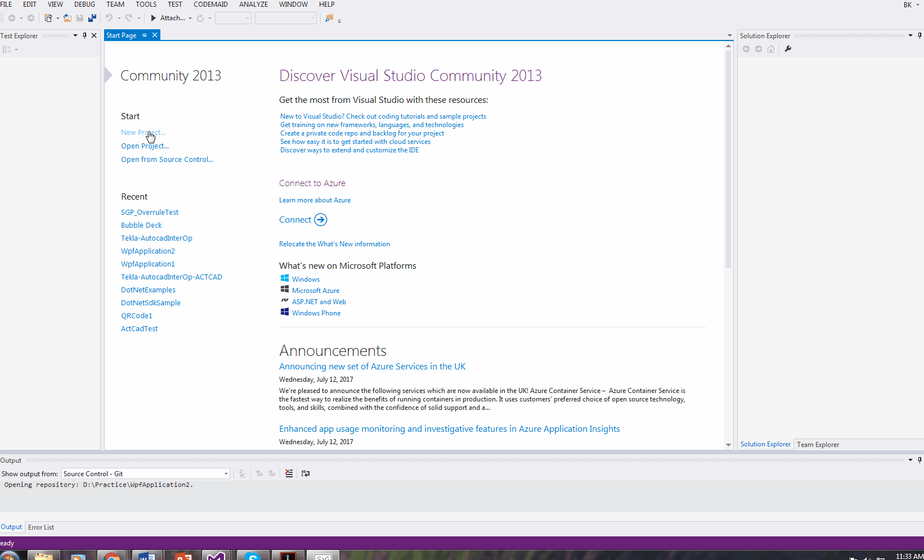Click the Connect arrow circle icon
Image resolution: width=924 pixels, height=560 pixels.
[320, 220]
